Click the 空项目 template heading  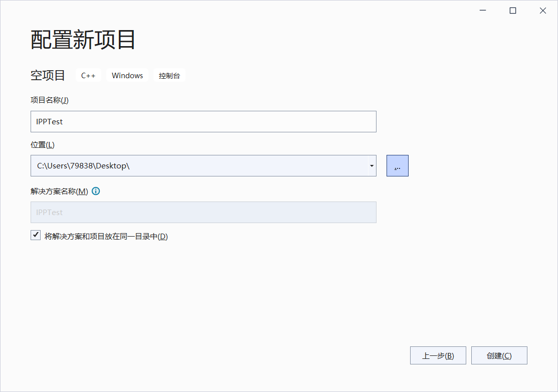(48, 75)
